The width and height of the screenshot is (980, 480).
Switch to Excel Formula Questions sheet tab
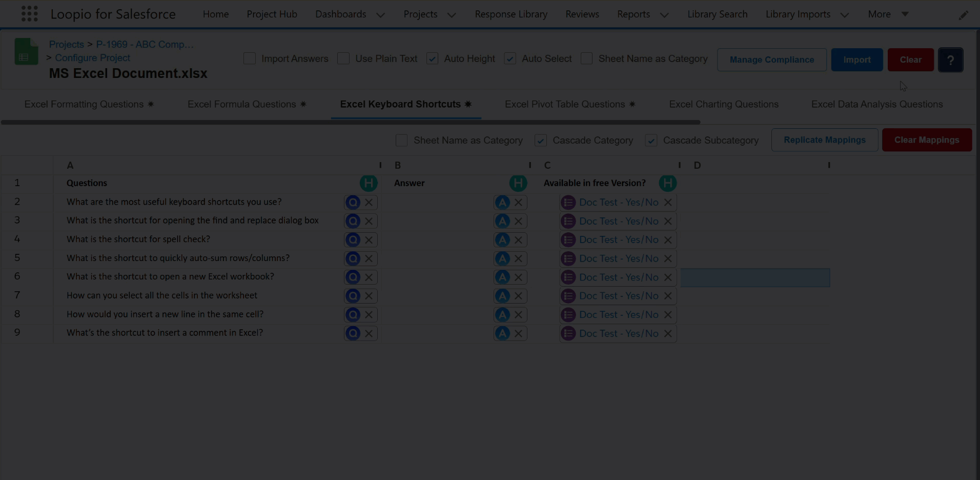pyautogui.click(x=247, y=104)
